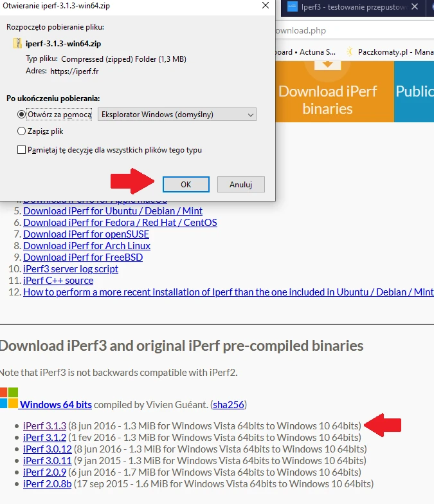Click the browser address bar showing download.php
Viewport: 434px width, 504px height.
click(355, 30)
